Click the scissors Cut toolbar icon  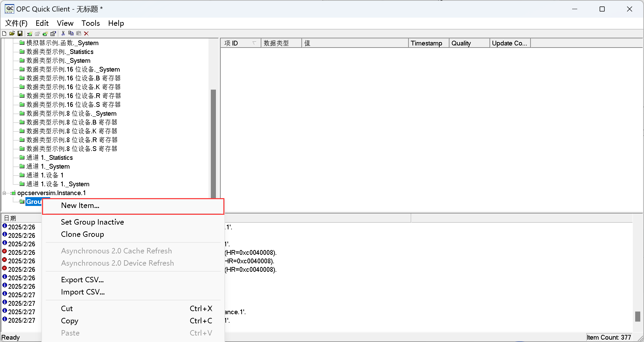(63, 33)
